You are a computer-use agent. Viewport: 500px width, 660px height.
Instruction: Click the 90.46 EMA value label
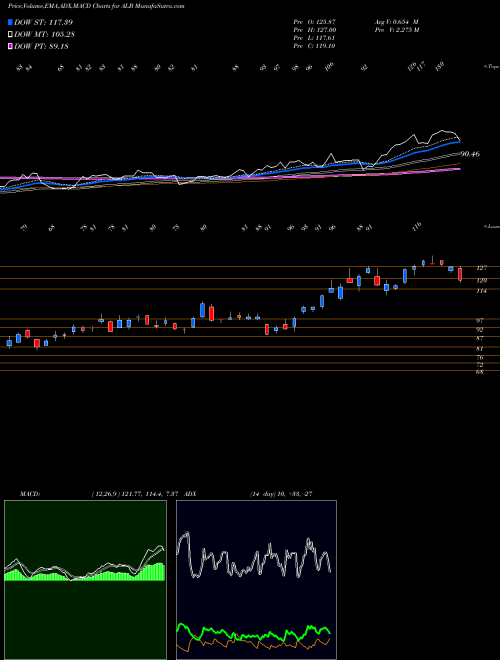click(470, 154)
